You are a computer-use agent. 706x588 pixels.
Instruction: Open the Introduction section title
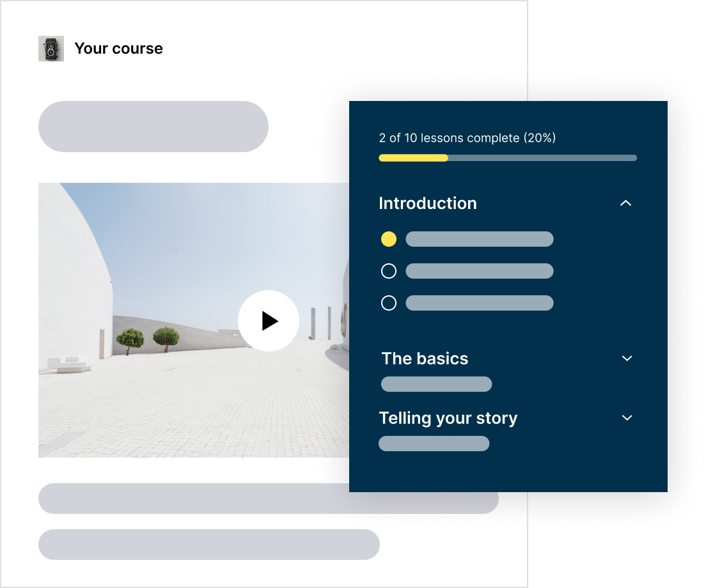point(428,203)
